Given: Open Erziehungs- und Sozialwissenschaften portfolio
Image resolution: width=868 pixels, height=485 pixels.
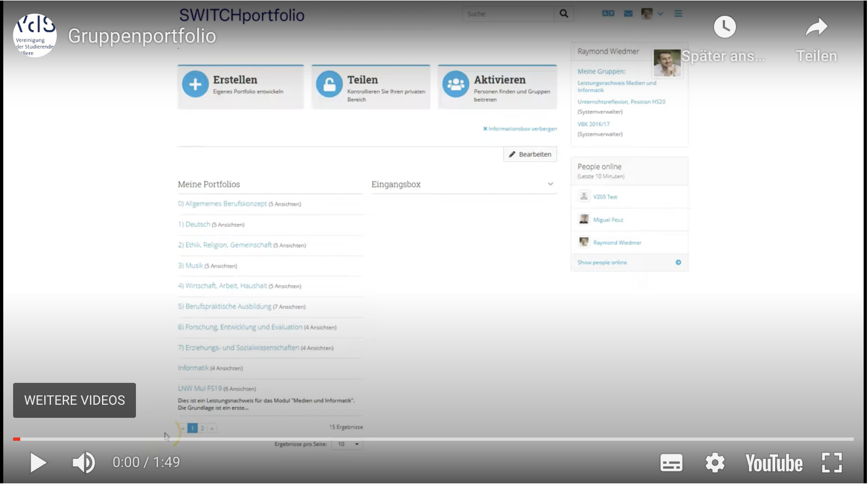Looking at the screenshot, I should click(239, 347).
